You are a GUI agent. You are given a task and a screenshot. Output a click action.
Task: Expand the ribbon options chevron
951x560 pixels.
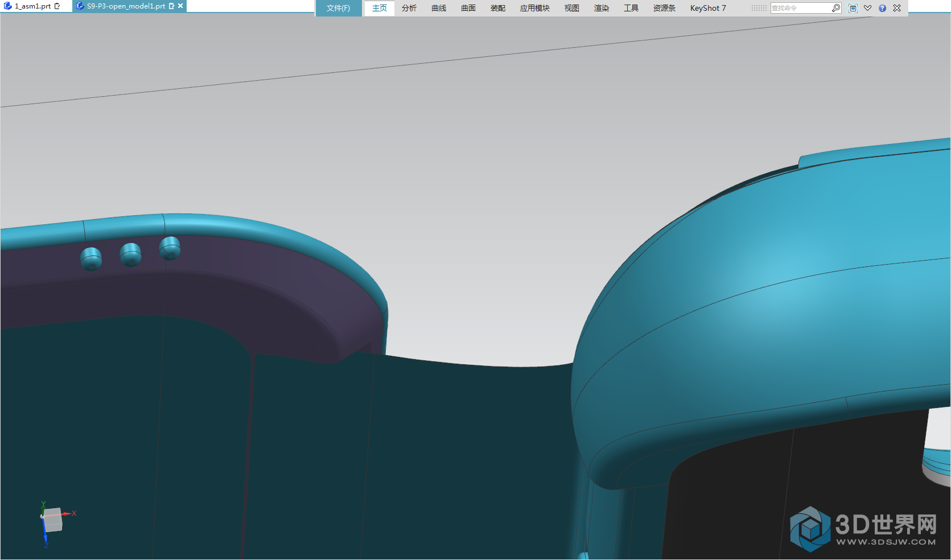[867, 8]
